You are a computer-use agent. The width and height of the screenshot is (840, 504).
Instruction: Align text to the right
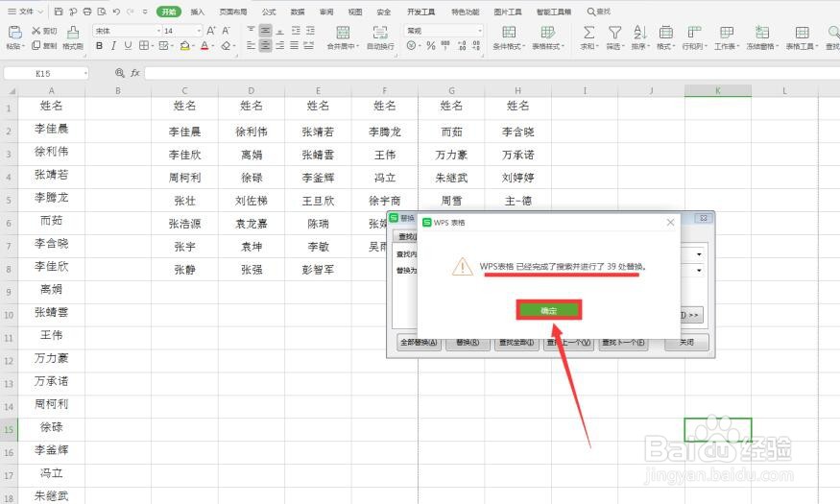pyautogui.click(x=279, y=46)
